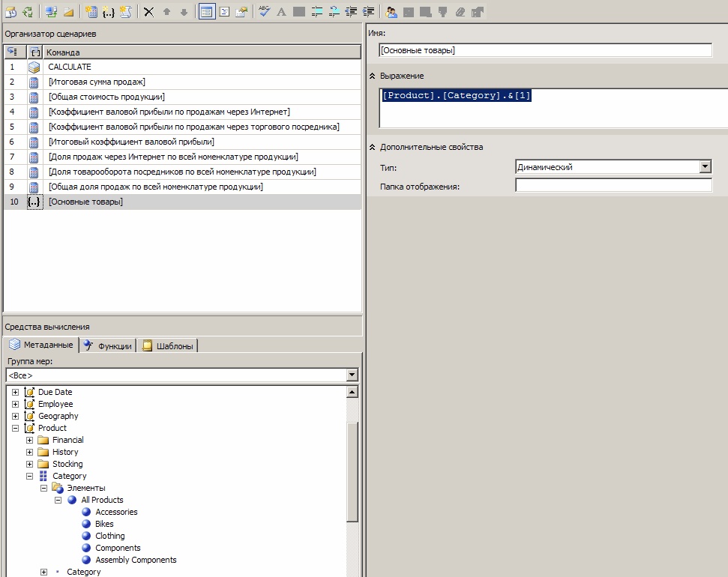Click the Папка отображения input field
This screenshot has height=577, width=728.
pyautogui.click(x=613, y=186)
